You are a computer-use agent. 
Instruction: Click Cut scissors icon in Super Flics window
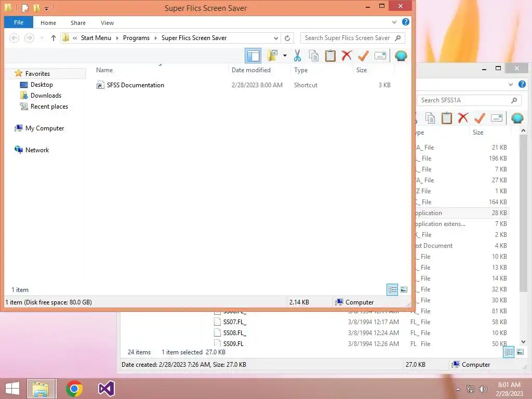pyautogui.click(x=297, y=56)
